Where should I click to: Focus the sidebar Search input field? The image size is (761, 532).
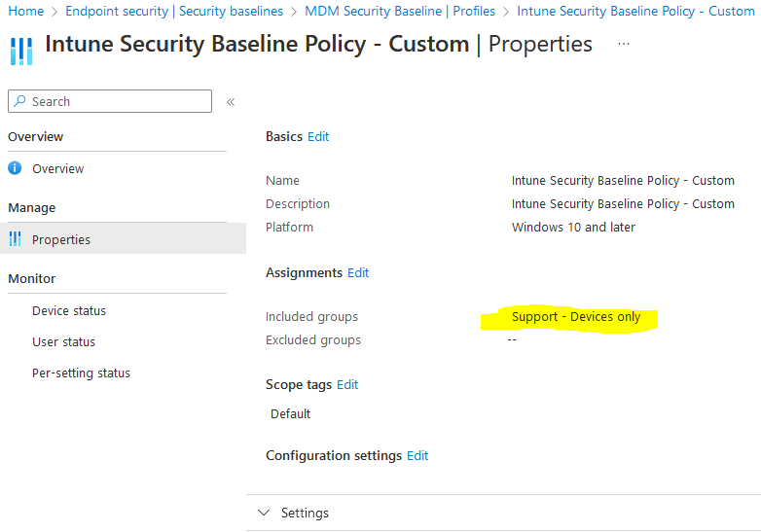point(110,101)
